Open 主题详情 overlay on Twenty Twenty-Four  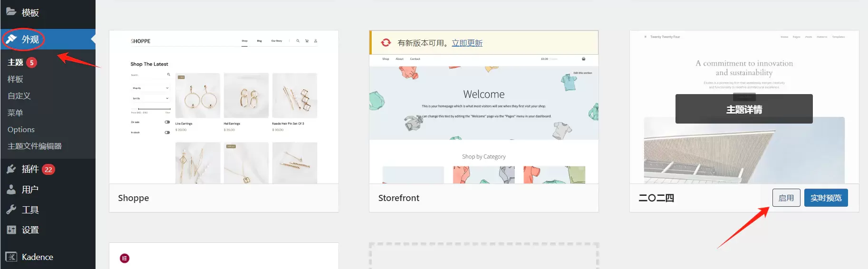tap(744, 109)
